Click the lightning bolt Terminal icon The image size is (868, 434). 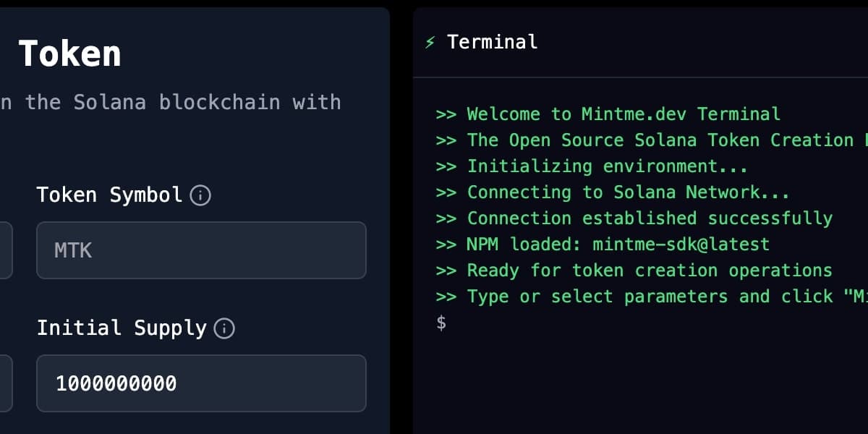point(430,43)
